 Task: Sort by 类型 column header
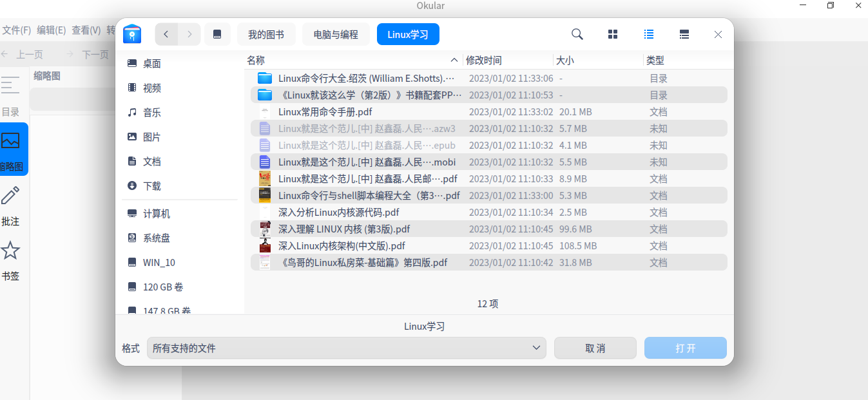688,61
